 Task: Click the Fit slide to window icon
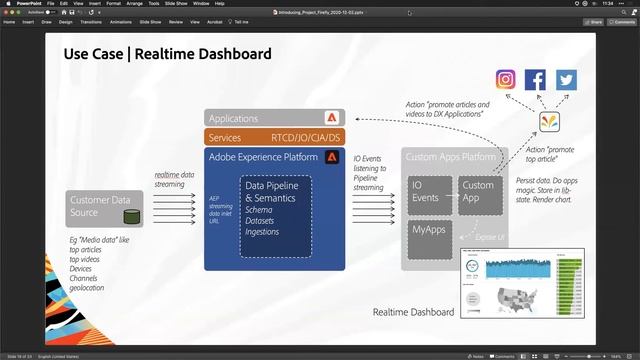[x=629, y=356]
